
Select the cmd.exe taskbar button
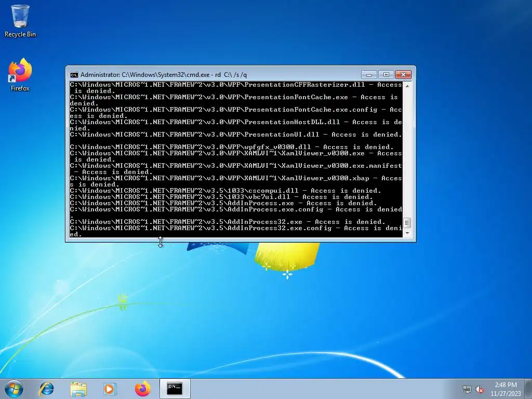click(175, 389)
